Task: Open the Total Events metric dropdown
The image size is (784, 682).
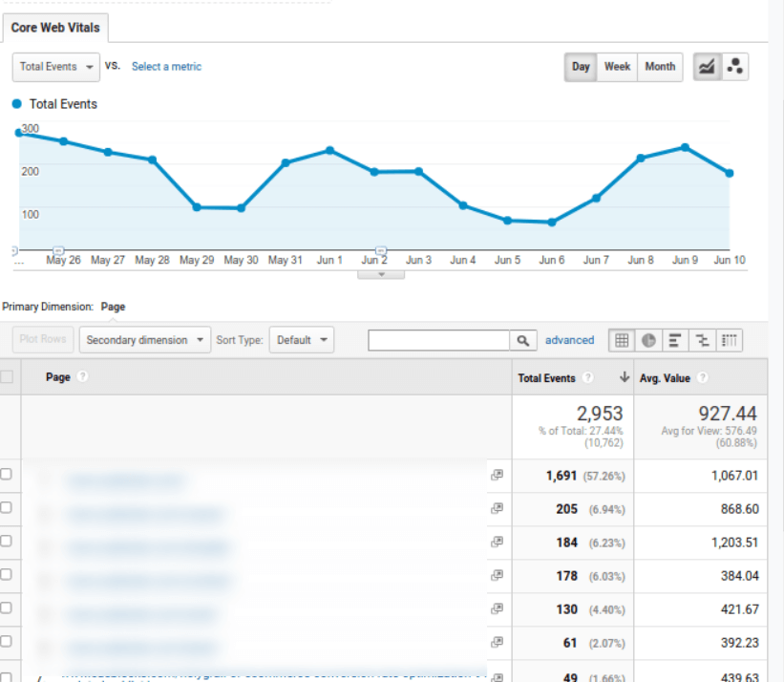Action: click(x=57, y=67)
